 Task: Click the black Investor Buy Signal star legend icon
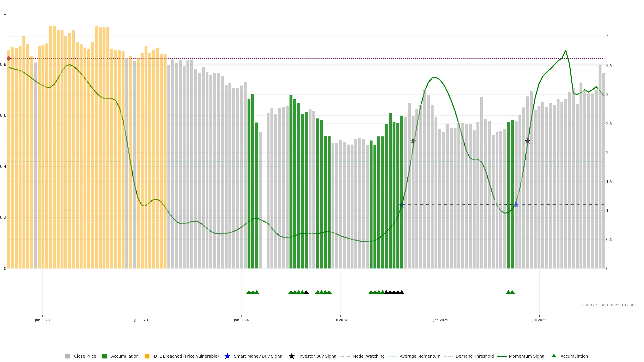coord(291,356)
